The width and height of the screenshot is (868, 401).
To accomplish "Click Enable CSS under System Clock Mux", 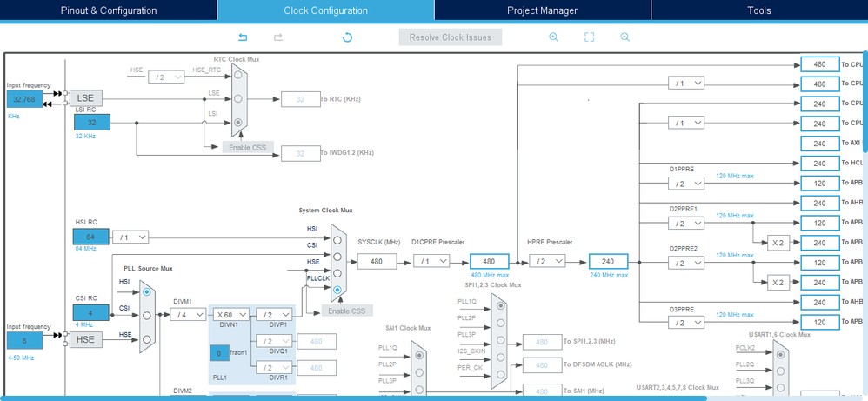I will pos(347,311).
